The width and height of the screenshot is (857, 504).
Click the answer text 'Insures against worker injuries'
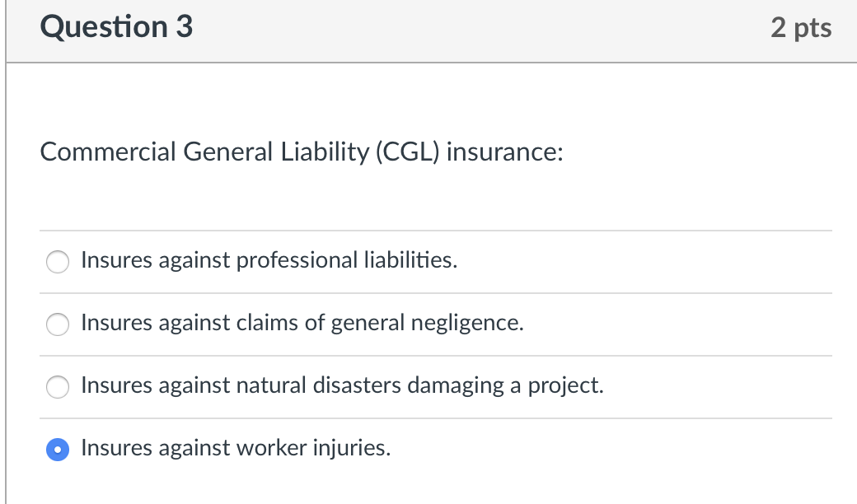pyautogui.click(x=236, y=448)
